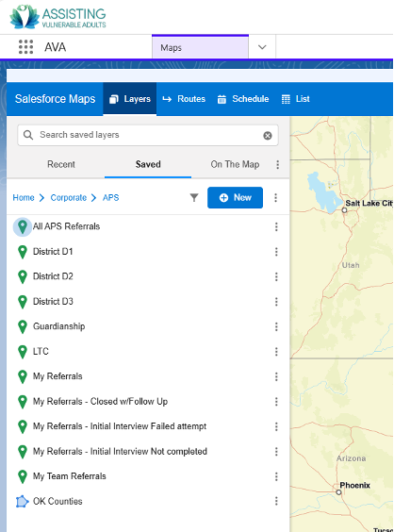Click Guardianship marker icon
This screenshot has width=394, height=532.
coord(23,326)
